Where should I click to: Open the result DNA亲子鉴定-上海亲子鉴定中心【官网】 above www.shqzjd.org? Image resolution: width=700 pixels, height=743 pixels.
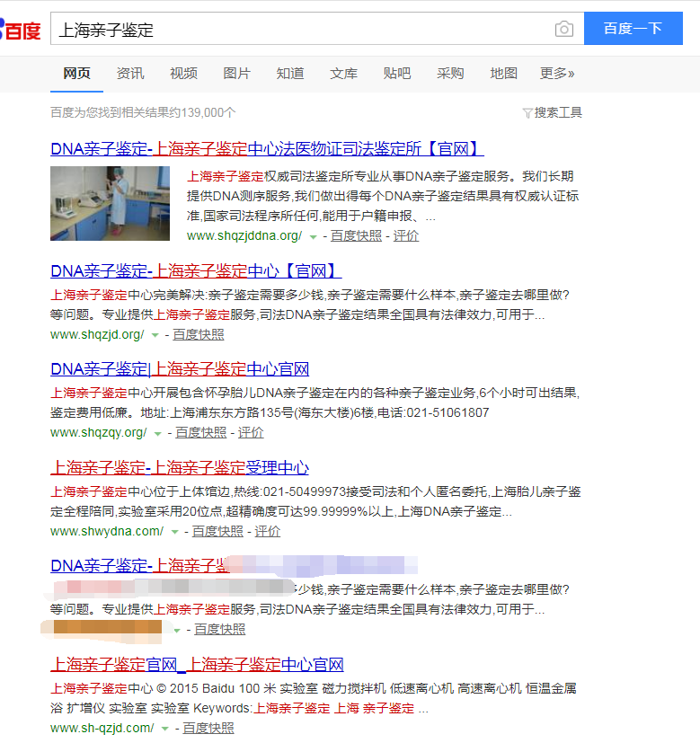[x=196, y=271]
